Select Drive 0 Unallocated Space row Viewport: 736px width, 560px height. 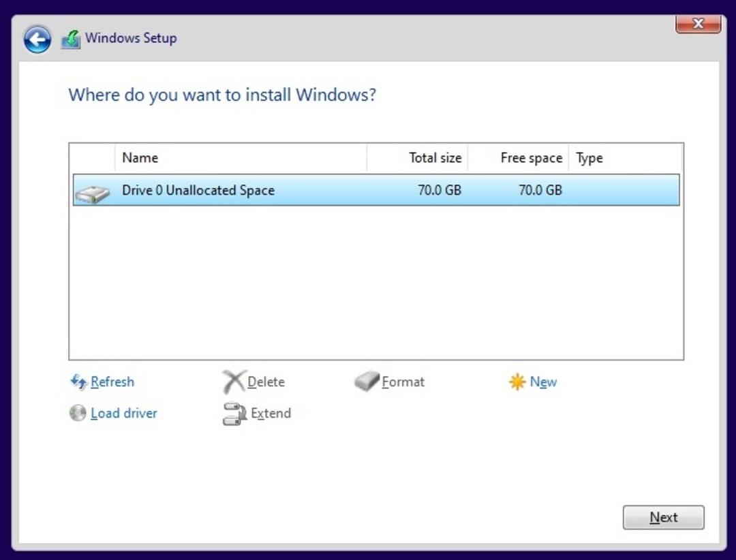pyautogui.click(x=376, y=190)
